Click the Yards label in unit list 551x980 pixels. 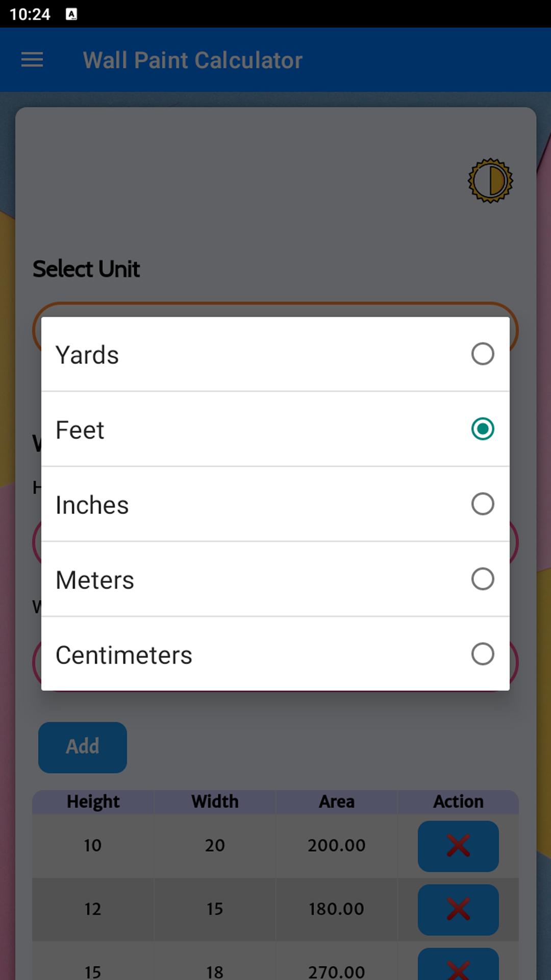pos(87,355)
